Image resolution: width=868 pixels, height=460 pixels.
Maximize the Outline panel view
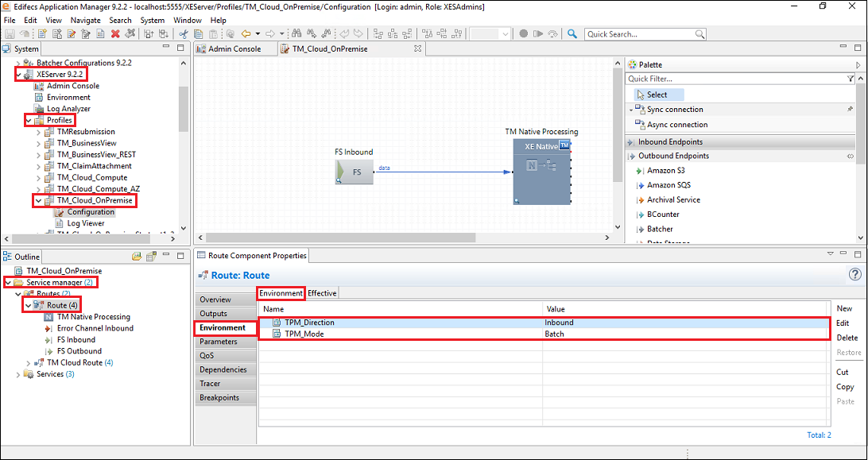(x=180, y=257)
